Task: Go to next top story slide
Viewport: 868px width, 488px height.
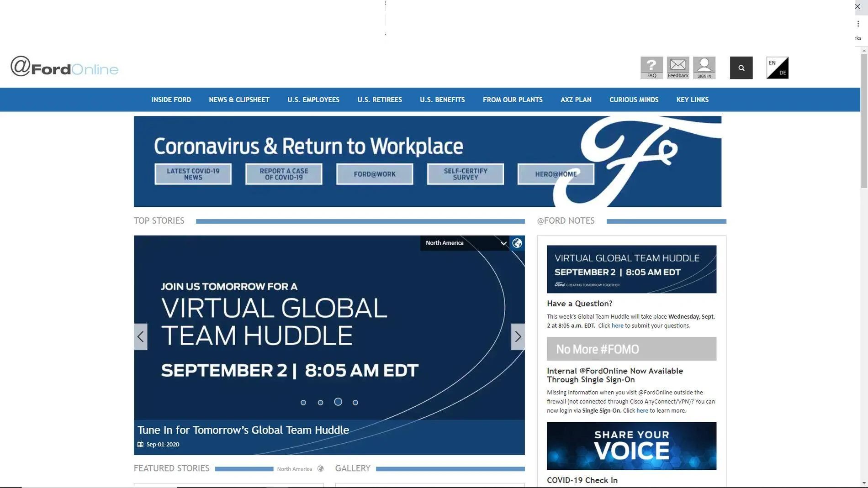Action: coord(518,337)
